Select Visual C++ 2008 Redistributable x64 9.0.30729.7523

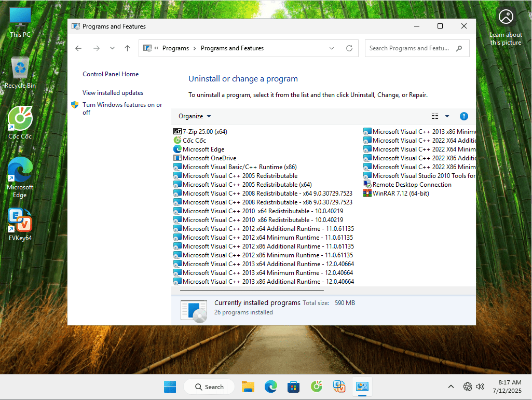pos(263,193)
